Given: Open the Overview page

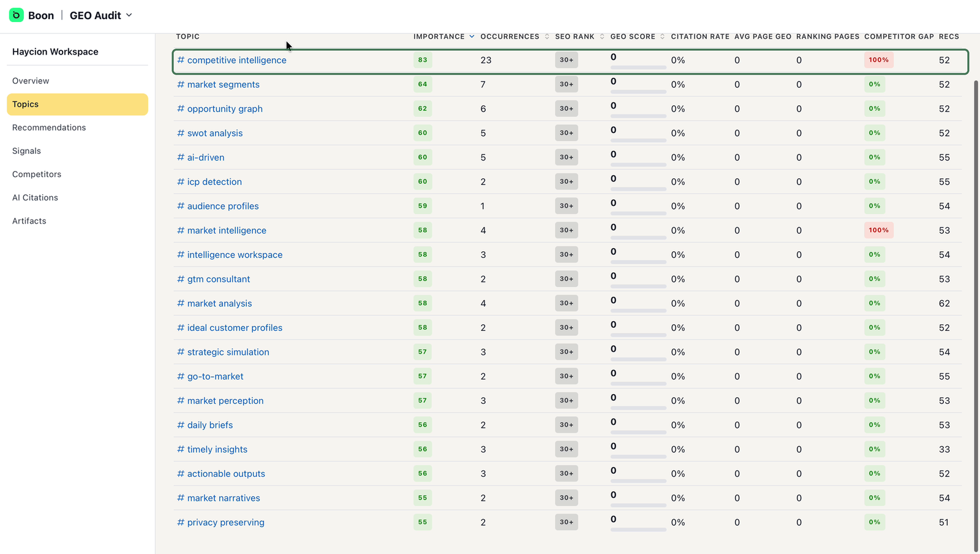Looking at the screenshot, I should tap(77, 81).
